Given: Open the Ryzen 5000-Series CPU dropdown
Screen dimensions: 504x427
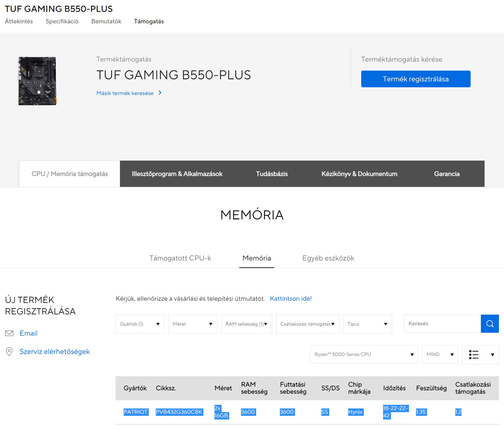Looking at the screenshot, I should [x=364, y=354].
